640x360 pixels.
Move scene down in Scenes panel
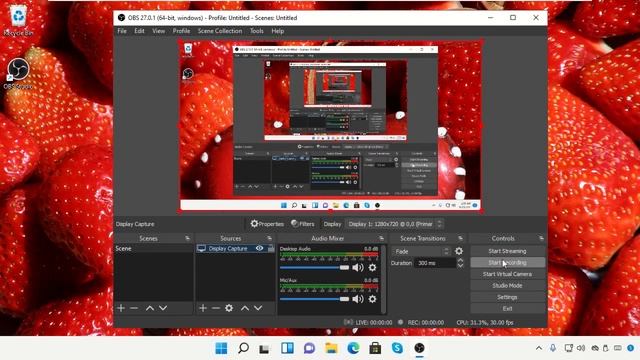[163, 308]
